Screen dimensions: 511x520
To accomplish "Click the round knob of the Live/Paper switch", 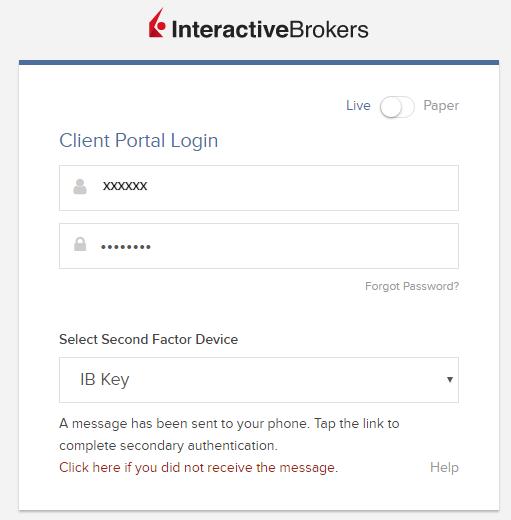I will 391,107.
